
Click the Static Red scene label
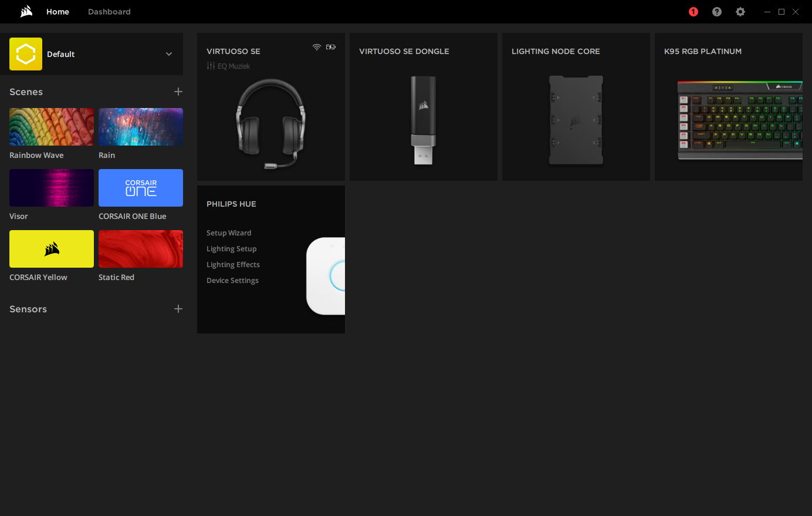pyautogui.click(x=116, y=277)
